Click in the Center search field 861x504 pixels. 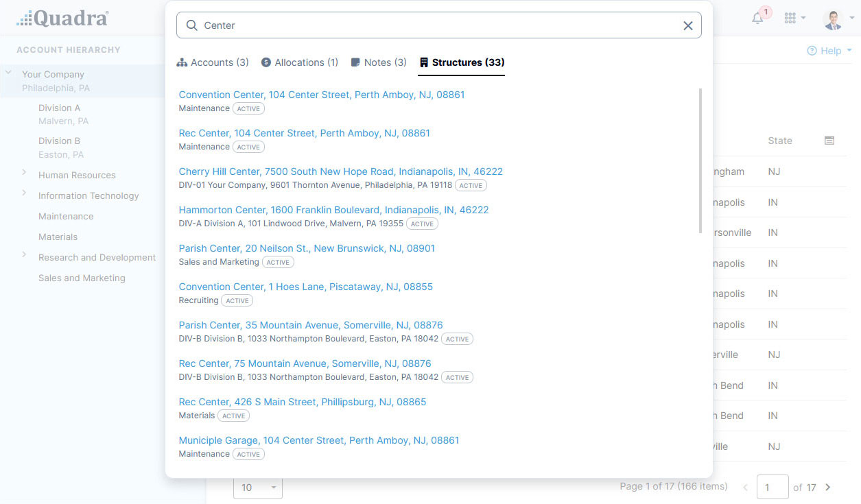(439, 25)
